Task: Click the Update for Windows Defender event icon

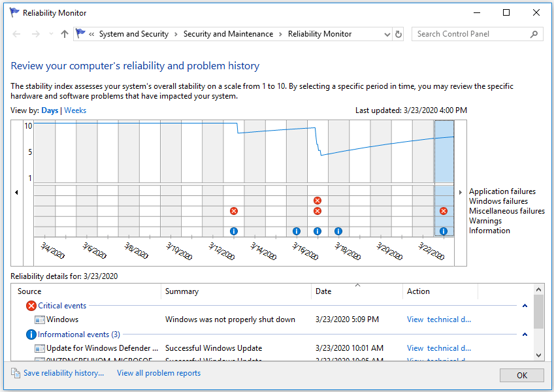Action: pyautogui.click(x=39, y=348)
